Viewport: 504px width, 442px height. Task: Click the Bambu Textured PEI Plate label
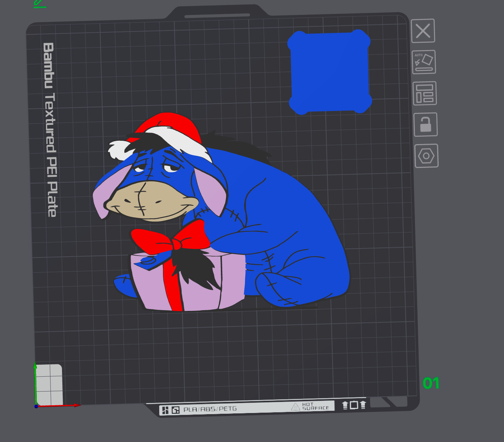[x=50, y=129]
